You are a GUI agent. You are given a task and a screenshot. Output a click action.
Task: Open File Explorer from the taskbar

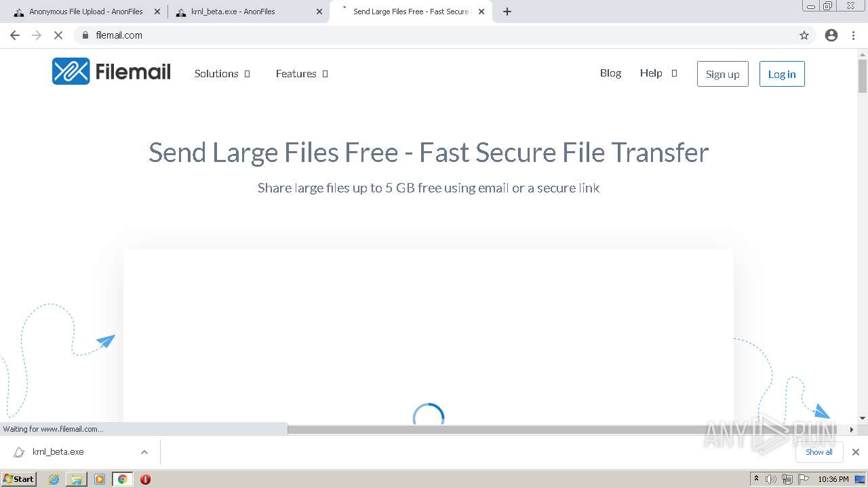point(77,479)
